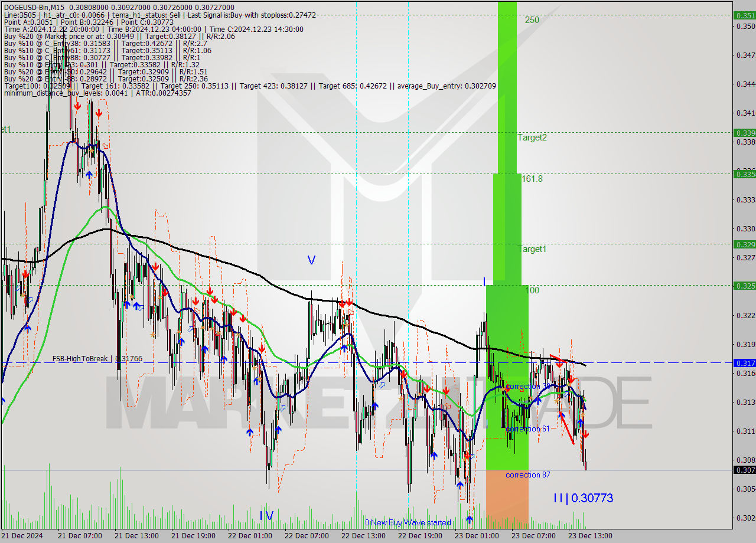Click the 0.341 price axis value

pos(745,113)
